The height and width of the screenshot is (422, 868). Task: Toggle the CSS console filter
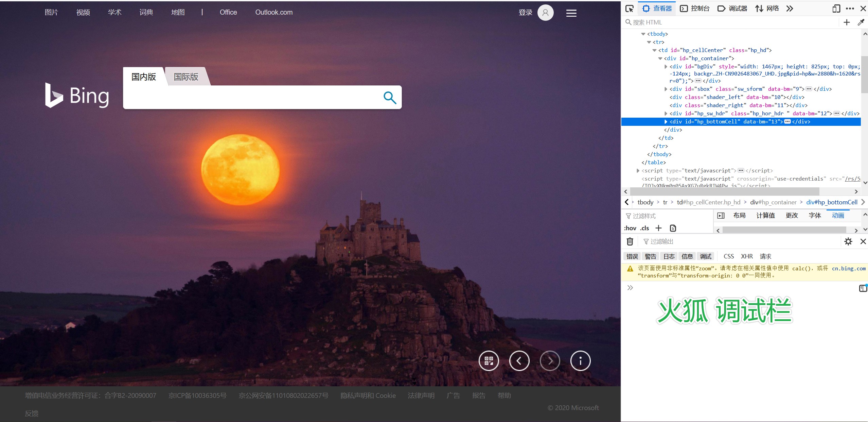729,256
